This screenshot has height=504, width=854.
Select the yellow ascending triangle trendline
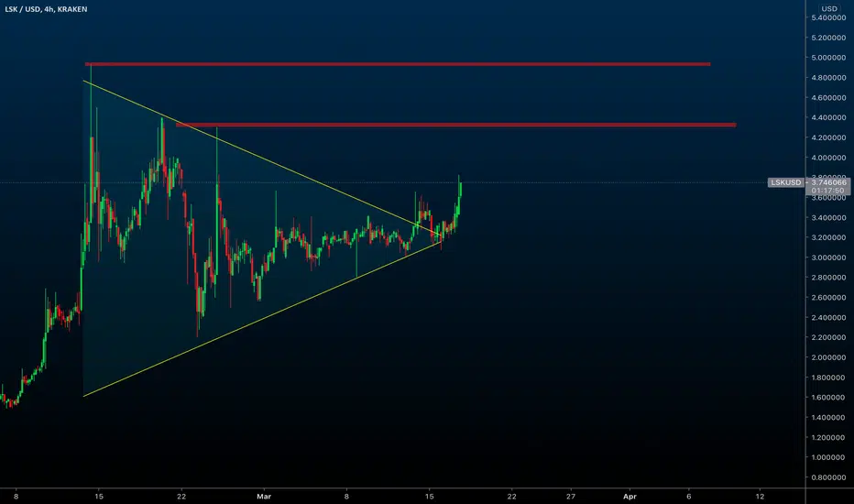click(261, 319)
